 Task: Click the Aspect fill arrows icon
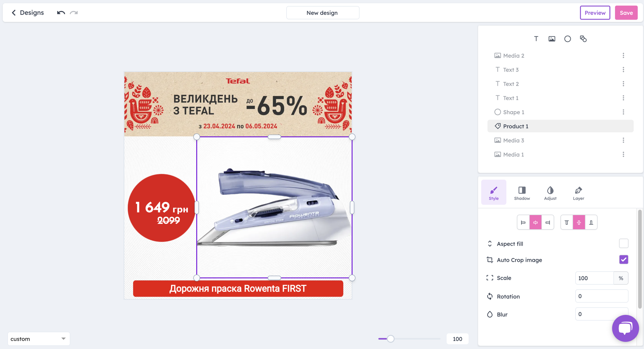(490, 243)
